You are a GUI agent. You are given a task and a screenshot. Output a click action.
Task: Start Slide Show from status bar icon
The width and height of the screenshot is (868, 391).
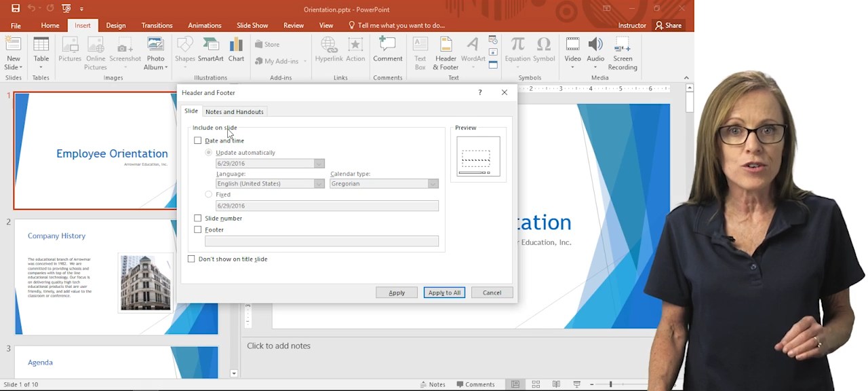click(577, 384)
